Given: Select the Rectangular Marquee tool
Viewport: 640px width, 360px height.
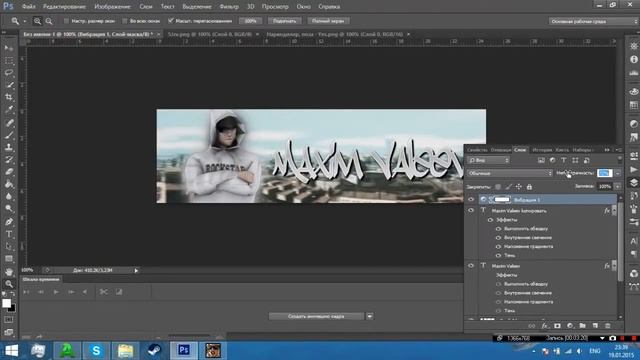Looking at the screenshot, I should coord(9,60).
